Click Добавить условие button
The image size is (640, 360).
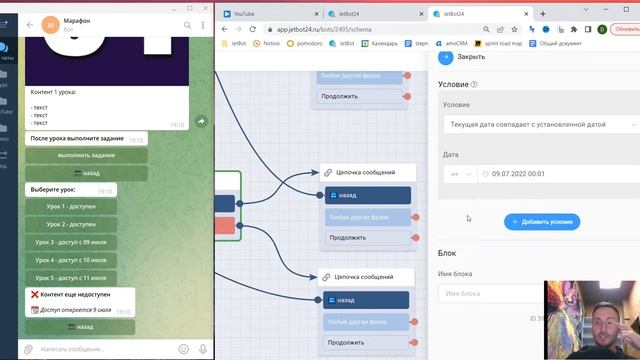542,222
